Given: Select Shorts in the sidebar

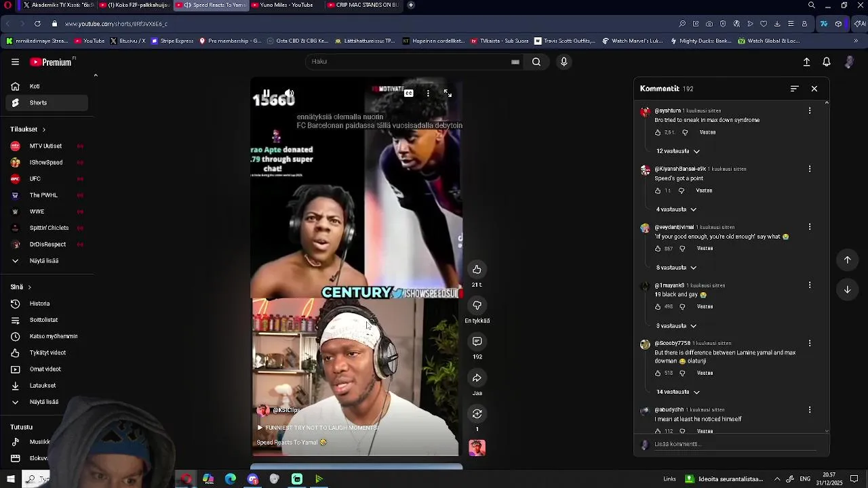Looking at the screenshot, I should [47, 103].
